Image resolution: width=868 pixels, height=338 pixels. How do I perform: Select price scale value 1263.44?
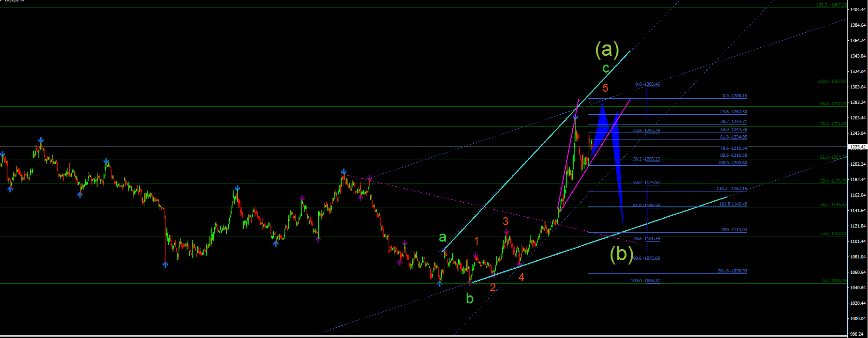858,118
